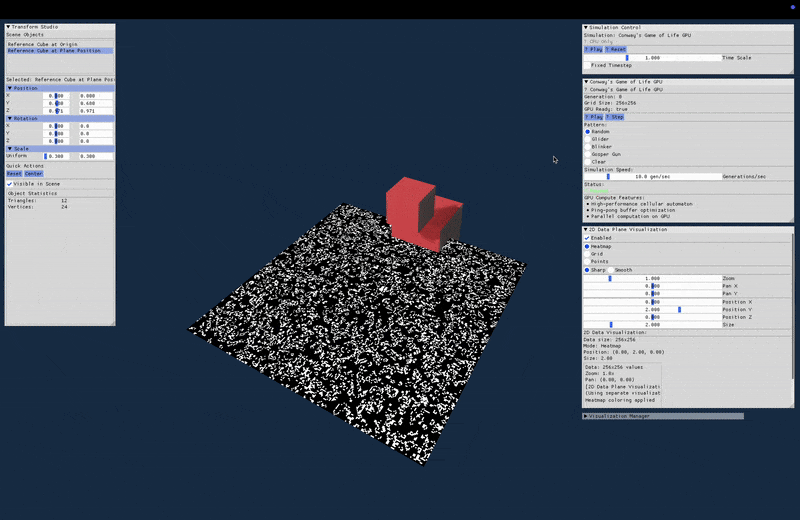
Task: Collapse Conway's Game of Life GPU window
Action: (586, 82)
